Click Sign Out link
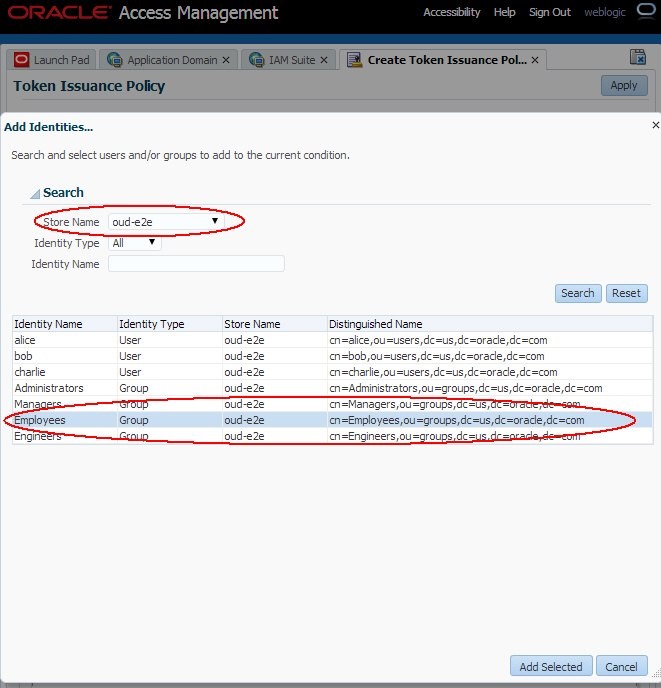 550,12
